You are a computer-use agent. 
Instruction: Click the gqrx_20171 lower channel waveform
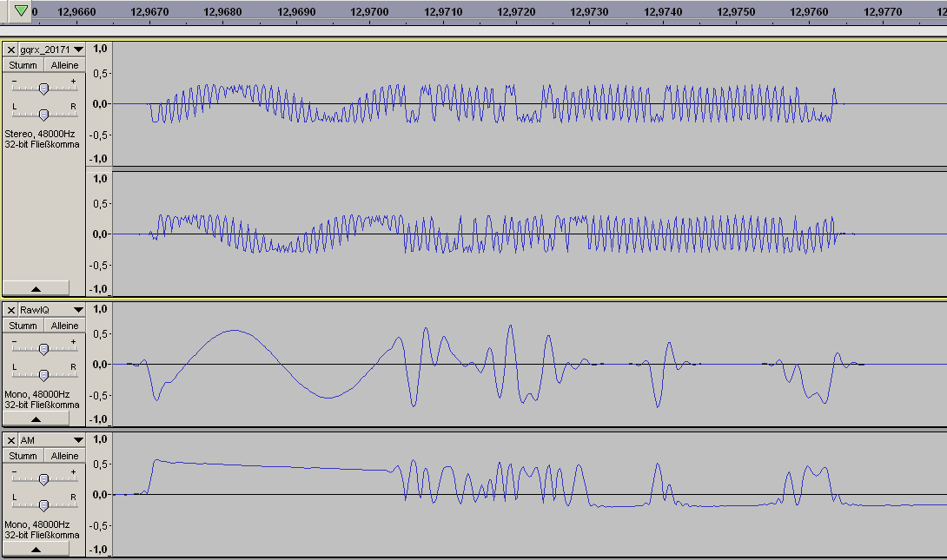point(530,234)
